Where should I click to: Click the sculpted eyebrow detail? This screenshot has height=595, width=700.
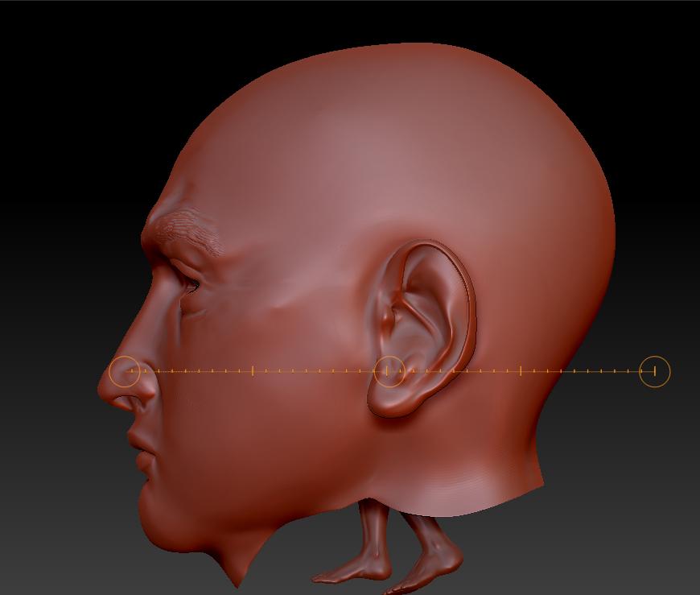[x=187, y=229]
